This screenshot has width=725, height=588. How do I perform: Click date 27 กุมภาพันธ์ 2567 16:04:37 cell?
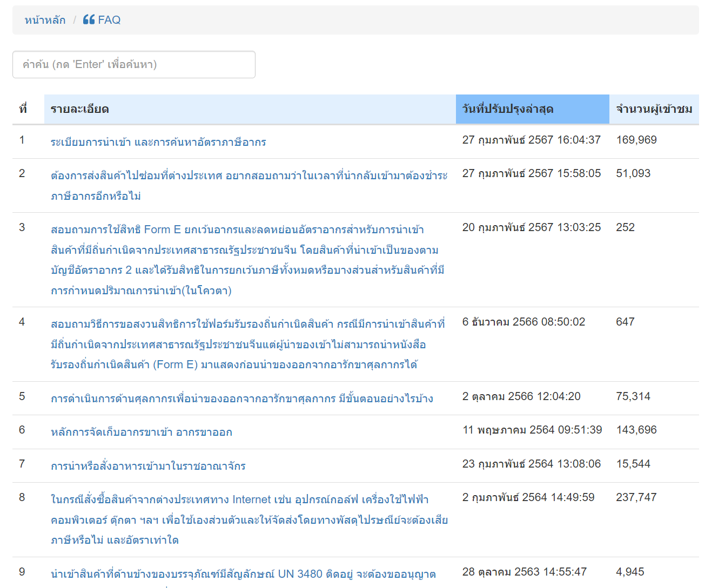pyautogui.click(x=532, y=140)
